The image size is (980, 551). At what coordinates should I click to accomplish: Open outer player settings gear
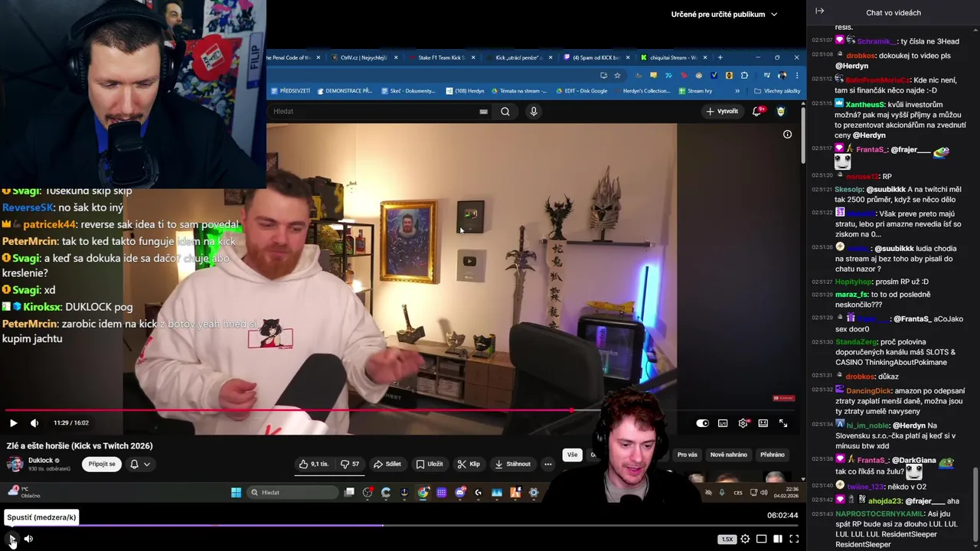[745, 539]
